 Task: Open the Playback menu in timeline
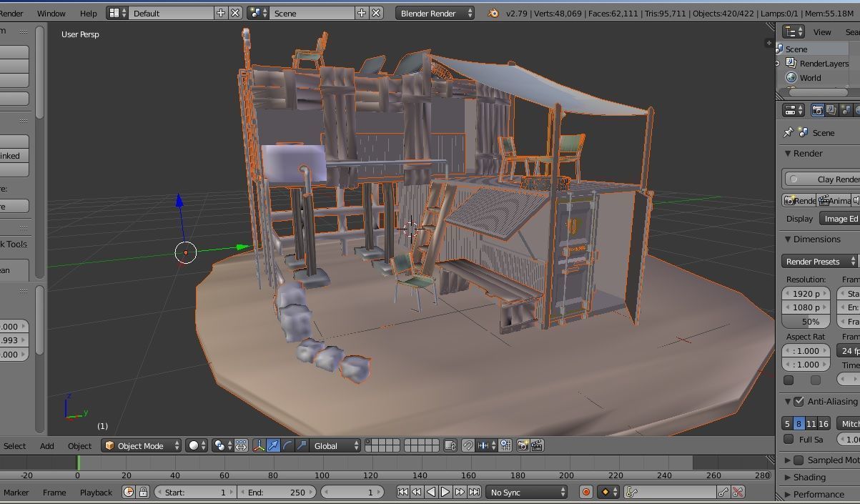[x=96, y=492]
